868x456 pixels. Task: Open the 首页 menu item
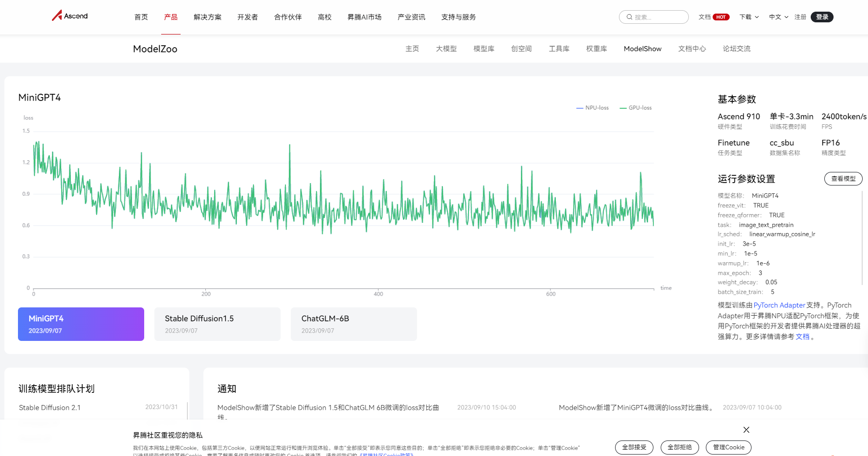coord(141,17)
